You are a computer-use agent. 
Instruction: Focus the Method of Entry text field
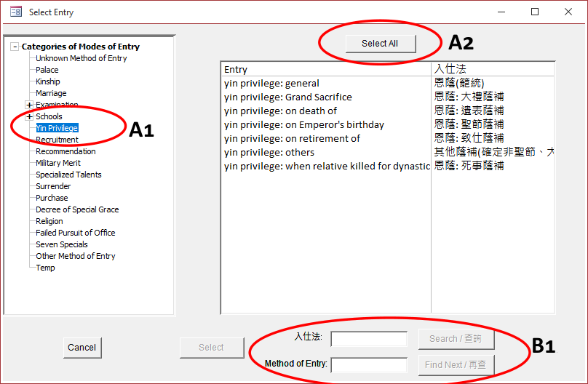pyautogui.click(x=369, y=365)
